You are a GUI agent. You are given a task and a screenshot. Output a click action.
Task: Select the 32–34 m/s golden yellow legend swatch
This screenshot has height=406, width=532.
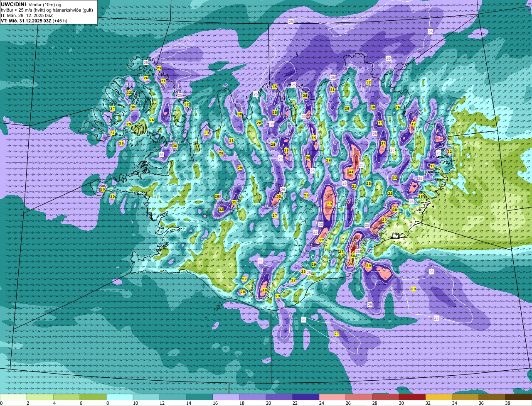(439, 397)
